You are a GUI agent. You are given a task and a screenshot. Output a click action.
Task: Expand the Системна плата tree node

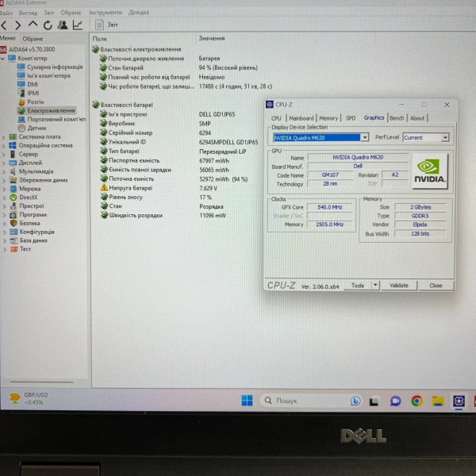3,137
